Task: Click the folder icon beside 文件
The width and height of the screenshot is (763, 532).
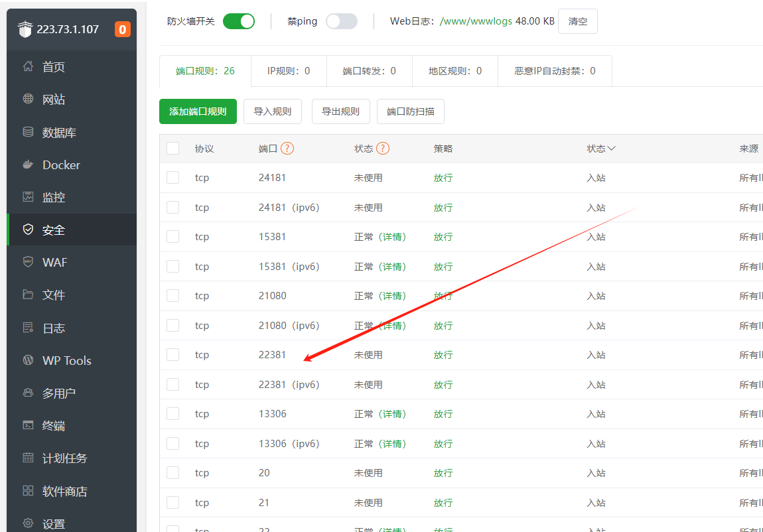Action: tap(29, 295)
